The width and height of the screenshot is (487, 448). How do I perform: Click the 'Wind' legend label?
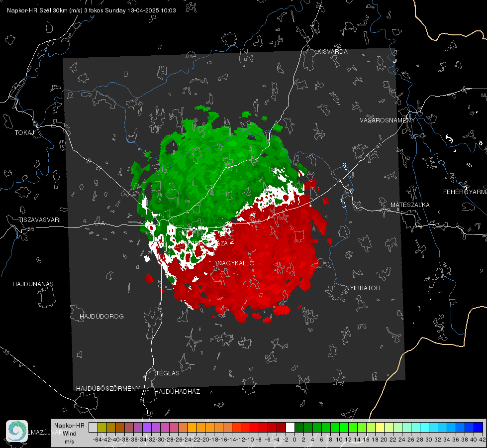pyautogui.click(x=70, y=434)
